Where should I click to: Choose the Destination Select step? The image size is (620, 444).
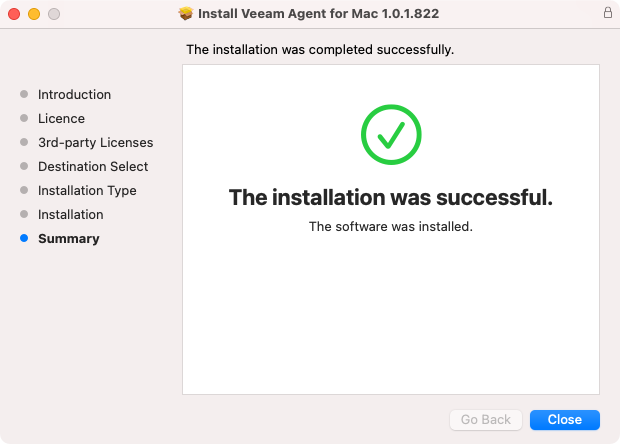[x=93, y=167]
